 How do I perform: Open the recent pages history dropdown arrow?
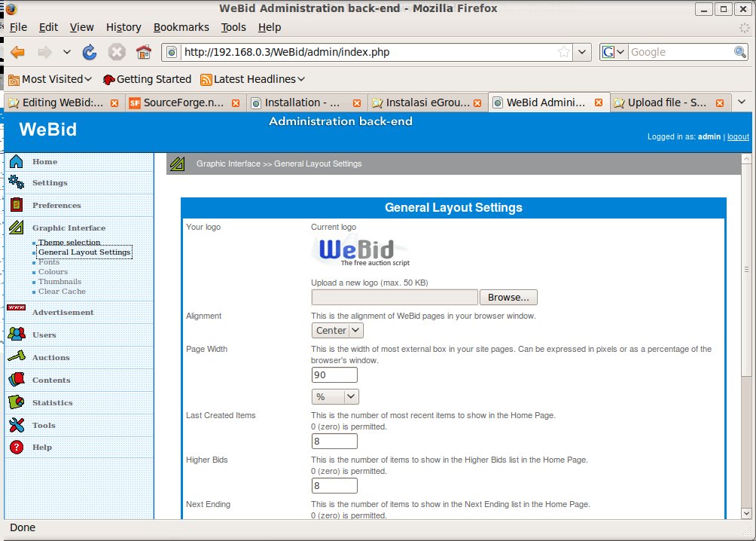coord(66,52)
